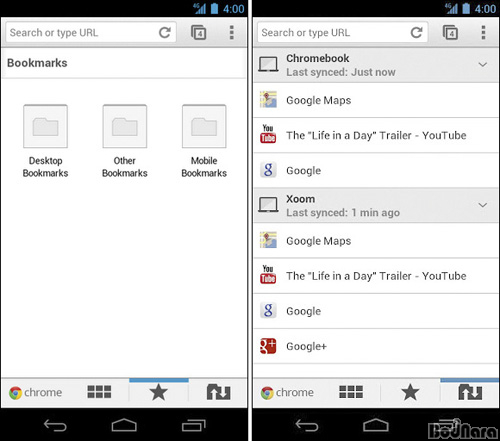Switch to other devices tab on right screen
The height and width of the screenshot is (441, 500).
470,392
